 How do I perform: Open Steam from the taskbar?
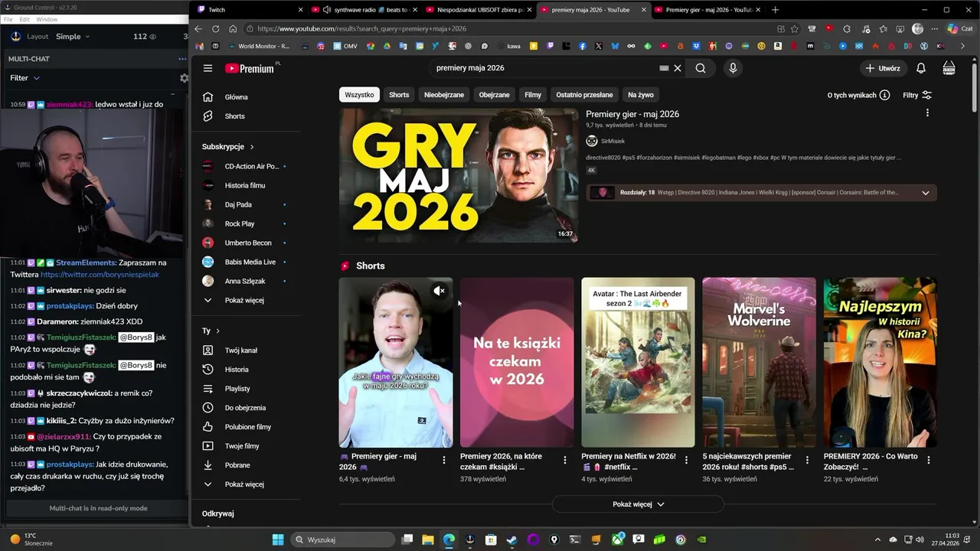(x=511, y=540)
